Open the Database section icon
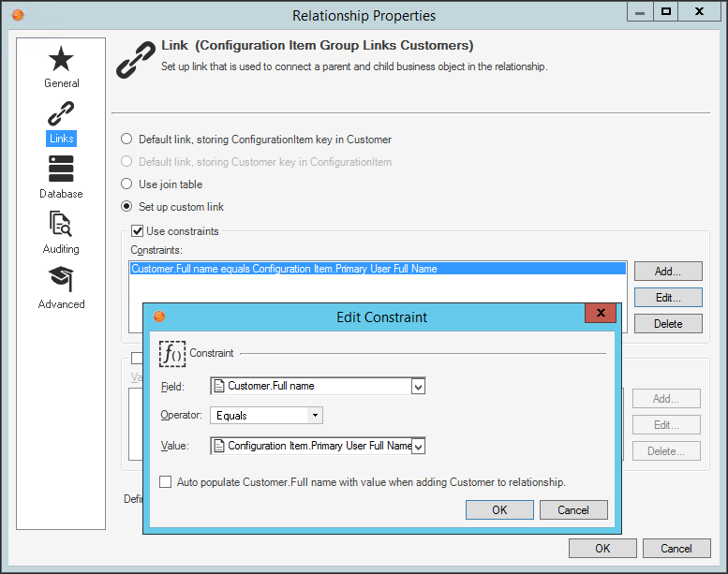The height and width of the screenshot is (574, 728). [x=61, y=169]
